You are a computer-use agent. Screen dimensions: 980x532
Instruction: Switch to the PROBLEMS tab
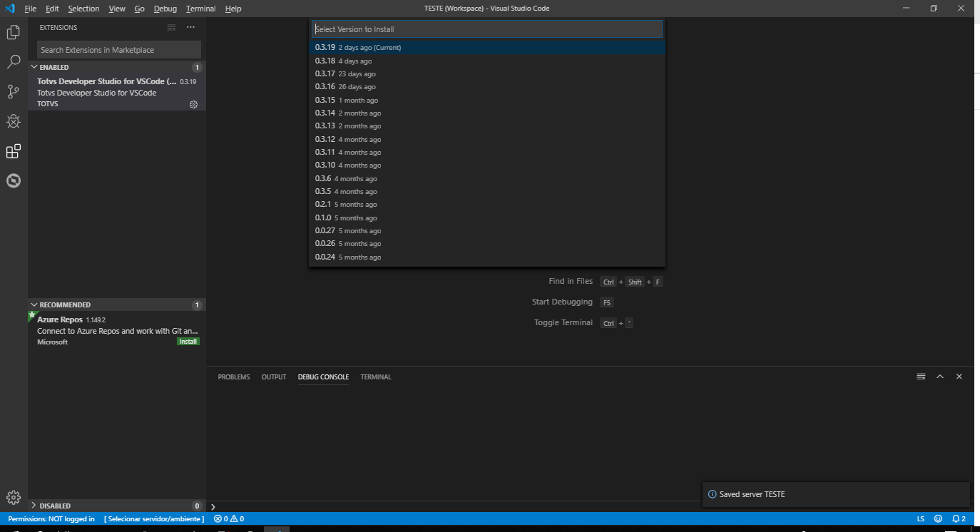tap(234, 377)
